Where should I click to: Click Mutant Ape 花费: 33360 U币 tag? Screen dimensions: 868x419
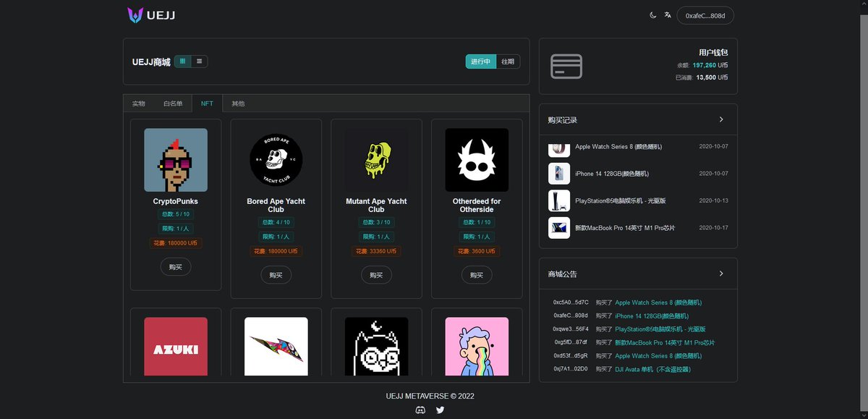pos(376,251)
